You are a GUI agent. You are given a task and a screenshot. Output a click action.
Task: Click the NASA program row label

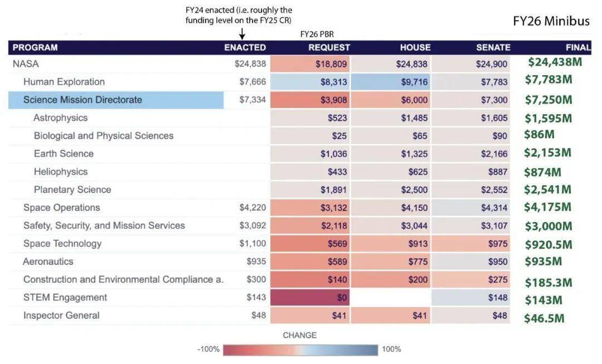(x=26, y=64)
